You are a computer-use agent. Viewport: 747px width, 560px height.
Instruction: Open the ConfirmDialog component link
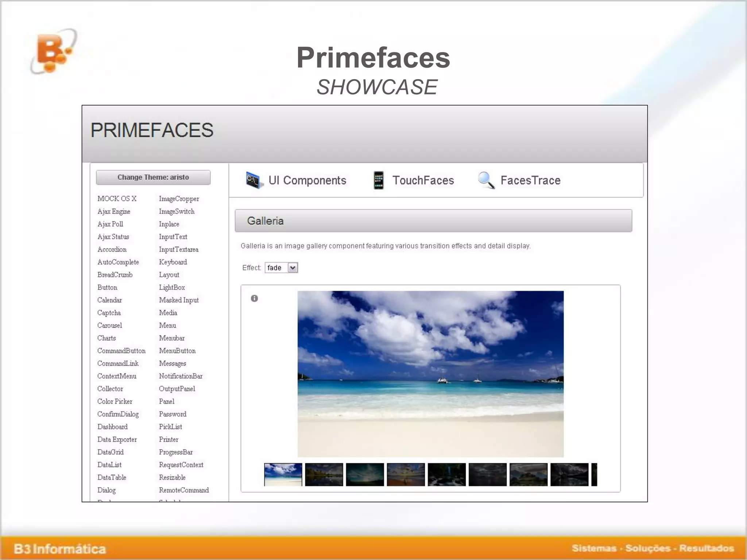pyautogui.click(x=118, y=414)
